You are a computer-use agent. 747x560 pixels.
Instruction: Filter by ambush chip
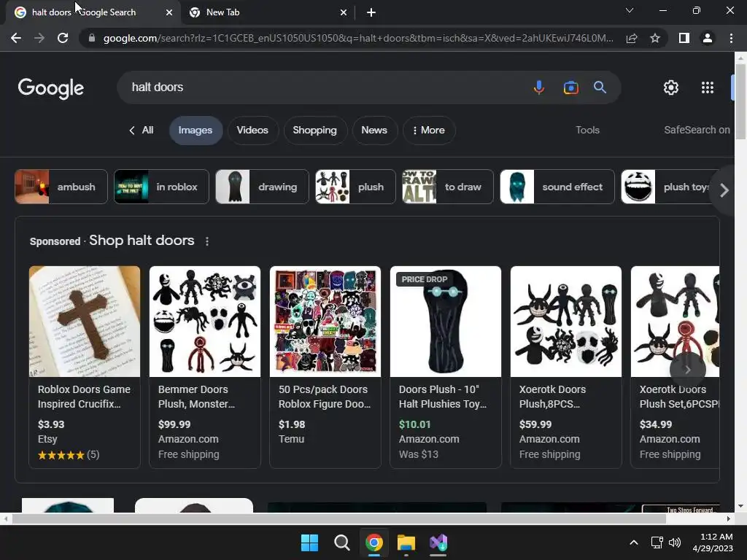click(x=61, y=187)
